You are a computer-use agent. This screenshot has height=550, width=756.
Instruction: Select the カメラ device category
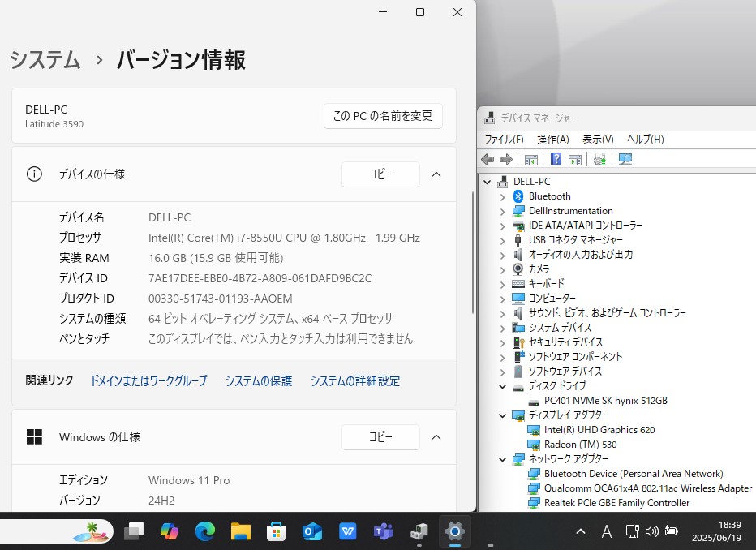point(539,269)
